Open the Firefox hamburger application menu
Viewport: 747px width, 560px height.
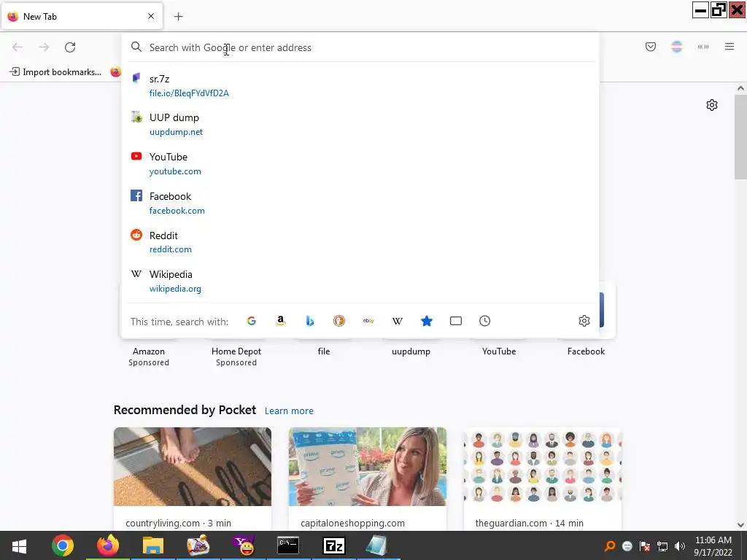[x=729, y=47]
